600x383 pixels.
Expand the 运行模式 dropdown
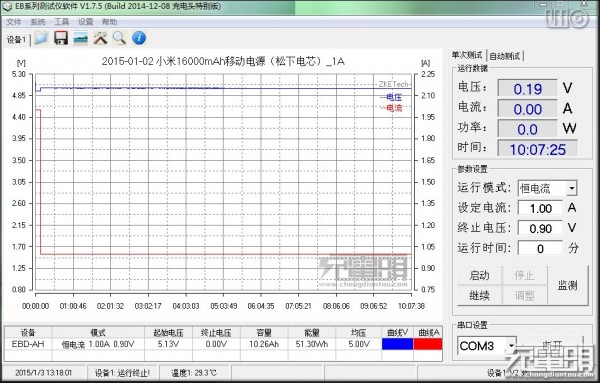click(x=572, y=188)
